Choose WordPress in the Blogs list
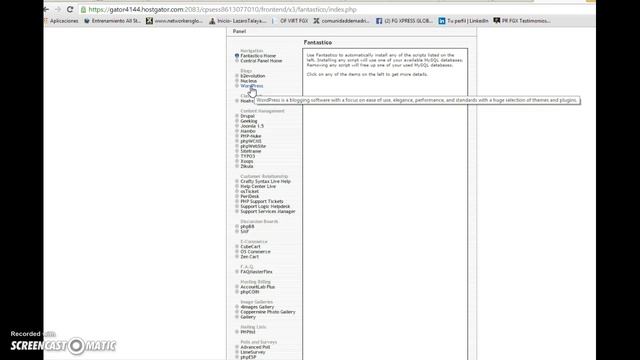640x360 pixels. [x=252, y=86]
